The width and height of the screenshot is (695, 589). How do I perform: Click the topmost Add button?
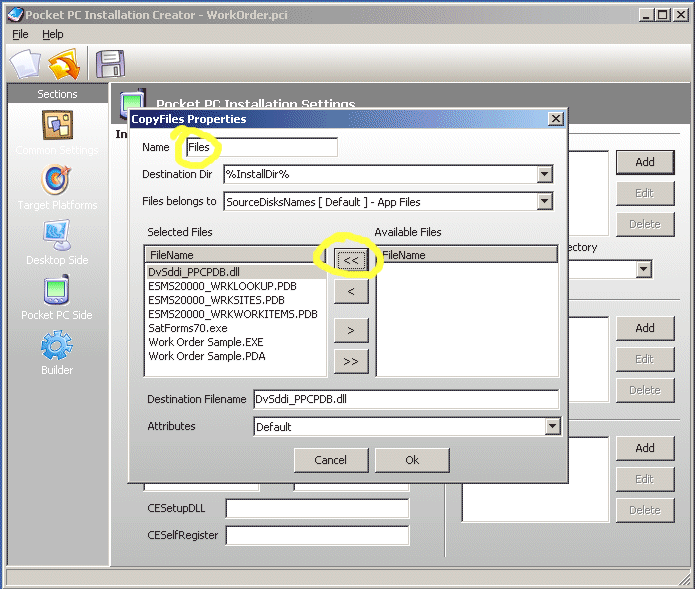pyautogui.click(x=645, y=162)
